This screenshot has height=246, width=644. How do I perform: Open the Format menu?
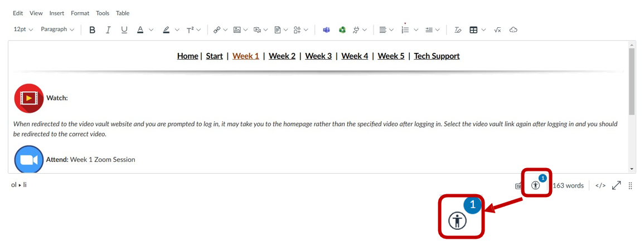tap(80, 13)
